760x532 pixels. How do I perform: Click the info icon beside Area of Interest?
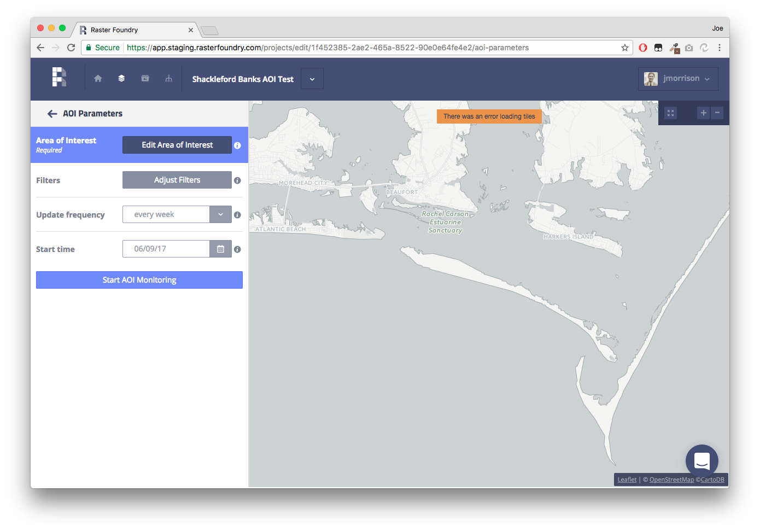click(237, 145)
